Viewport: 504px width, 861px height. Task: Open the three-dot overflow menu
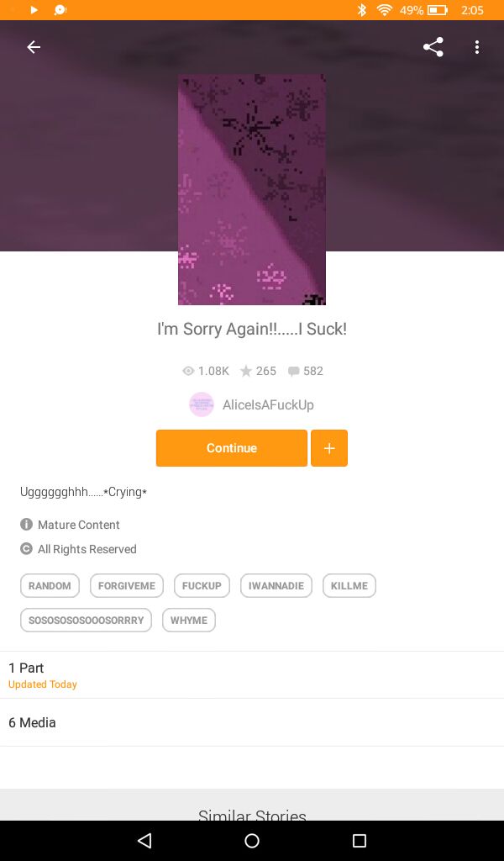tap(477, 47)
